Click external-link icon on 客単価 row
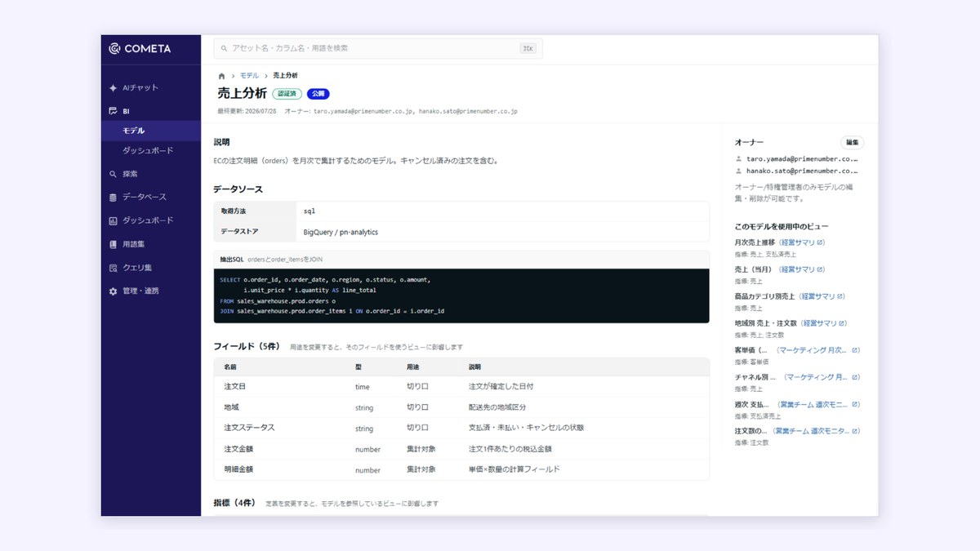The height and width of the screenshot is (551, 980). 855,350
